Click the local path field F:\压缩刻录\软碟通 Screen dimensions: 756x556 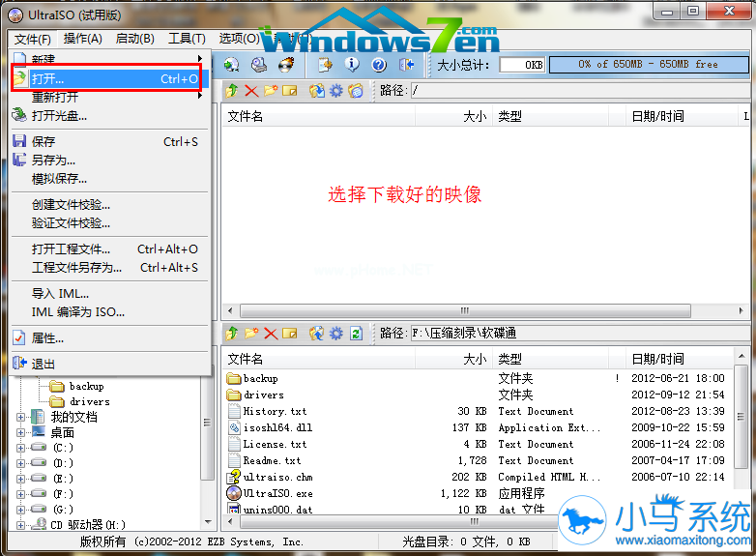click(x=579, y=334)
